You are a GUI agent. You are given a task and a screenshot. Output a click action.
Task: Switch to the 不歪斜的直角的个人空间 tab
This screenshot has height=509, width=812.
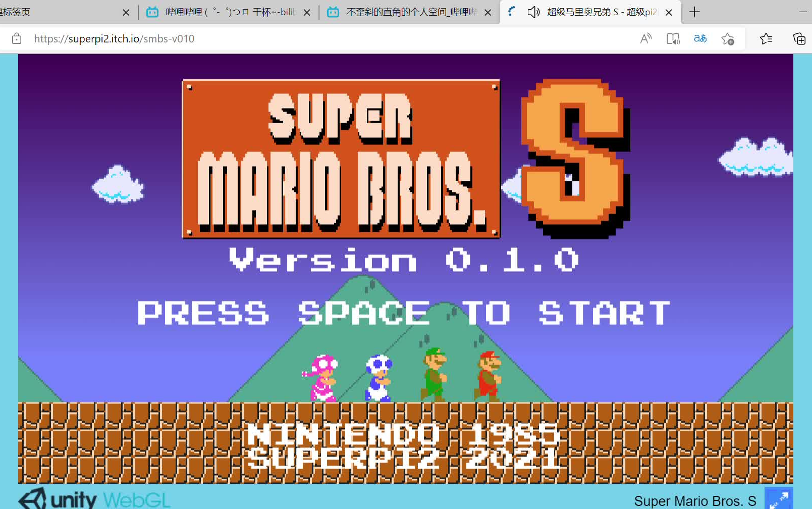pos(409,12)
